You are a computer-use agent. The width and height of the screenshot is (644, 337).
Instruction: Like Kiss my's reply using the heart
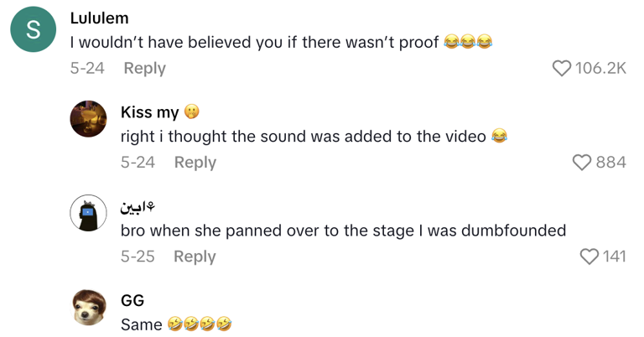(x=582, y=163)
